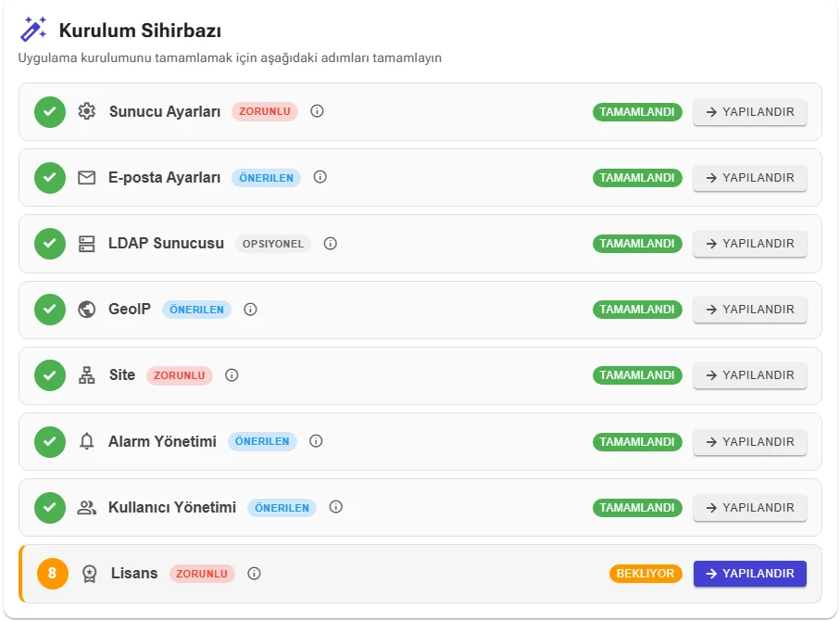The width and height of the screenshot is (840, 621).
Task: Click the envelope icon for E-posta Ayarları
Action: tap(86, 178)
